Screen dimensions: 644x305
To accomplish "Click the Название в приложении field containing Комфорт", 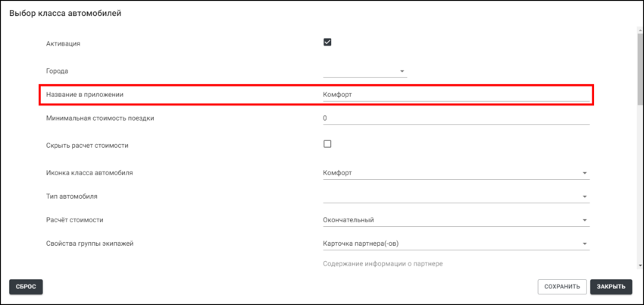I will [455, 95].
